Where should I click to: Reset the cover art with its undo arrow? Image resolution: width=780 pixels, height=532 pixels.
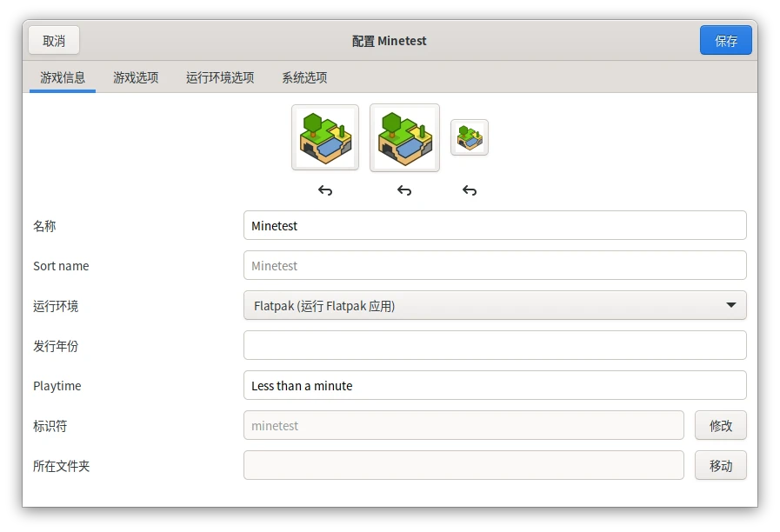click(x=404, y=190)
